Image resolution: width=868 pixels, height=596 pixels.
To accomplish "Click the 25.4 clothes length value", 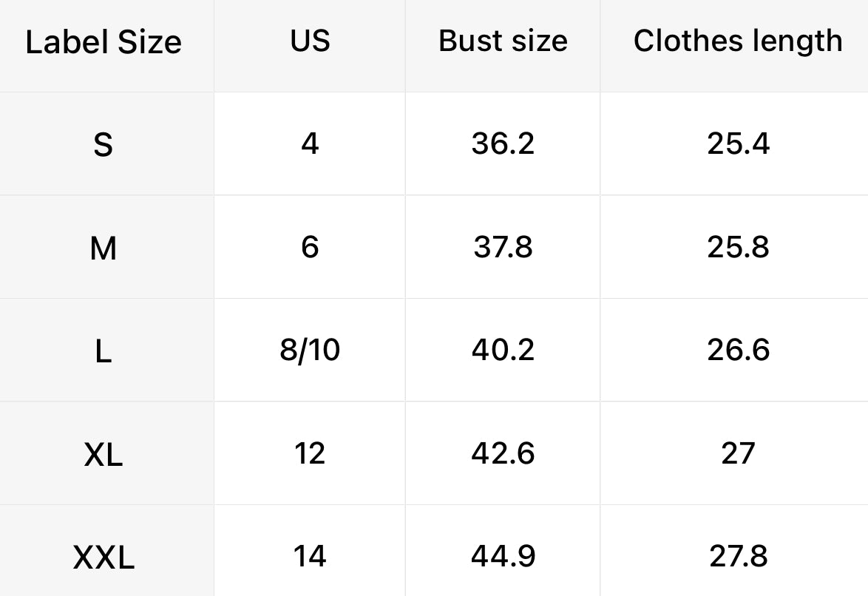I will coord(738,143).
